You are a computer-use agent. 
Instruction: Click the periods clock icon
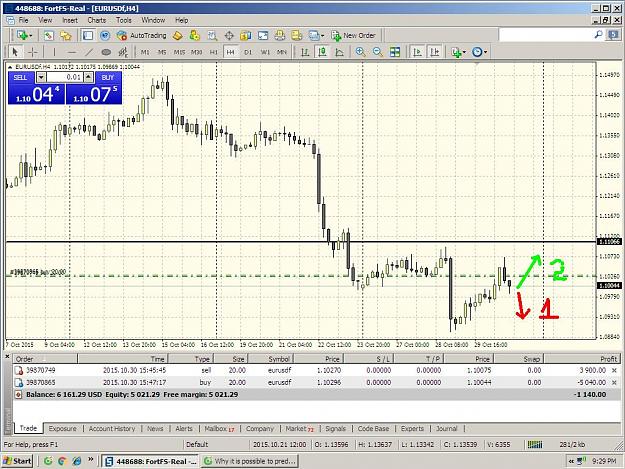477,52
